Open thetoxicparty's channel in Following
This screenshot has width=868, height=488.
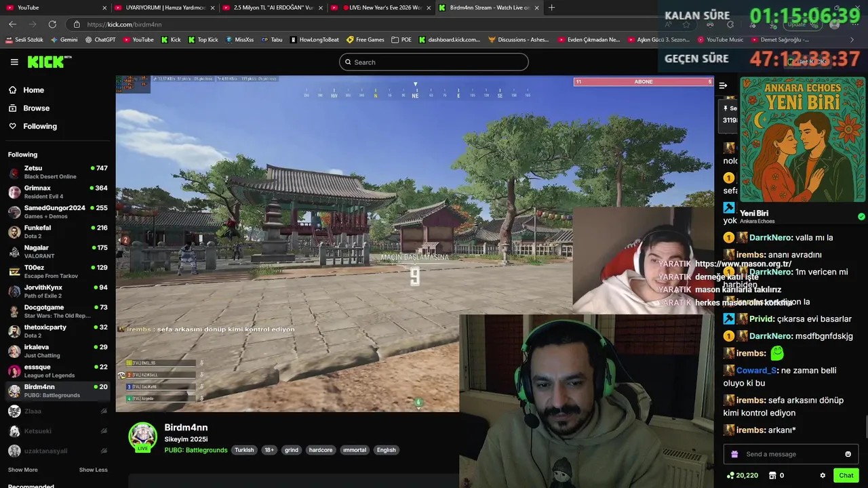pyautogui.click(x=58, y=331)
